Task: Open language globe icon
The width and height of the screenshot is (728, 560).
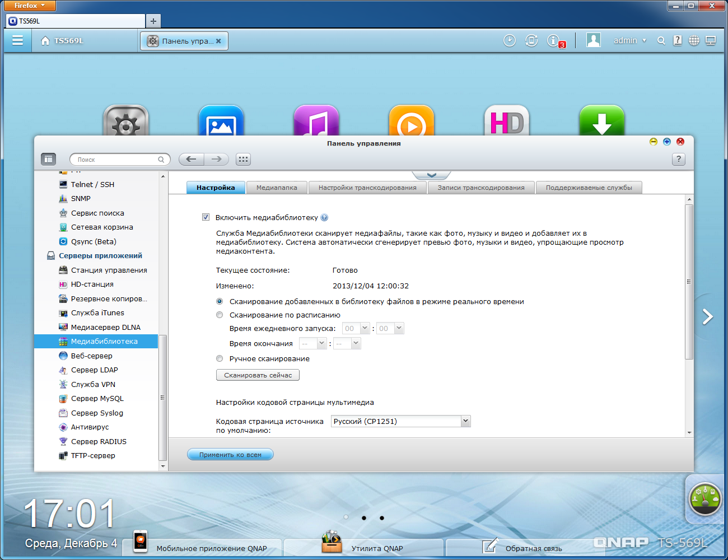Action: coord(694,41)
